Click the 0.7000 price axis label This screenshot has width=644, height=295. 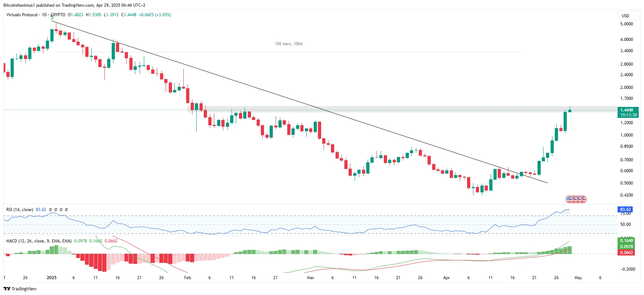point(626,160)
